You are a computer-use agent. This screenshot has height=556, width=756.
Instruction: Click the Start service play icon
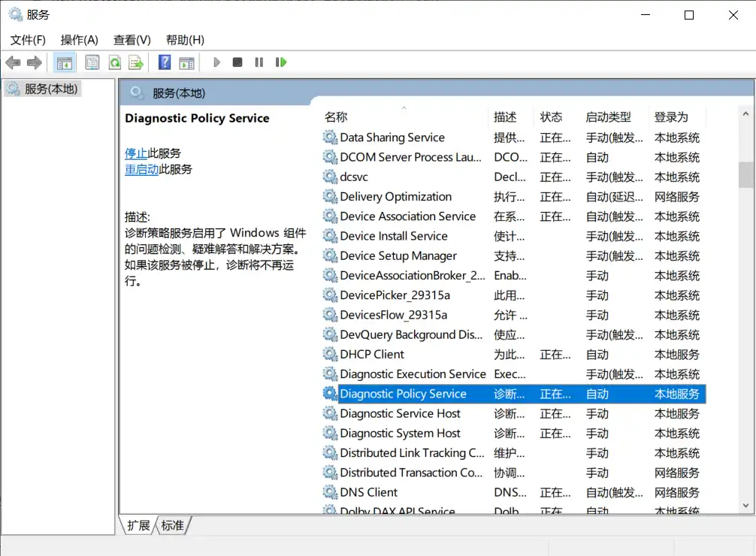click(216, 62)
